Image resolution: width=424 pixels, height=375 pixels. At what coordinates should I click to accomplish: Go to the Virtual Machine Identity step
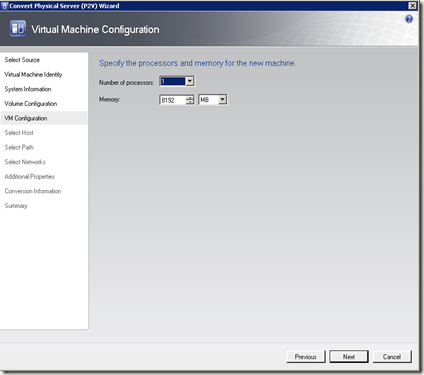(33, 74)
